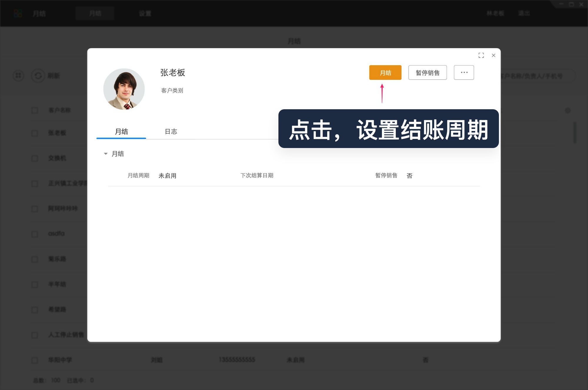Expand the dialog to fullscreen
This screenshot has width=588, height=390.
click(481, 56)
